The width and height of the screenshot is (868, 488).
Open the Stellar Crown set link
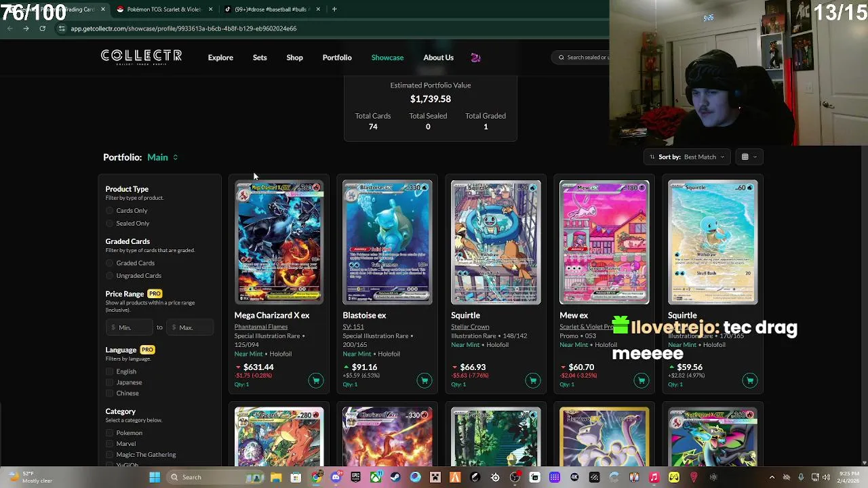[x=470, y=327]
